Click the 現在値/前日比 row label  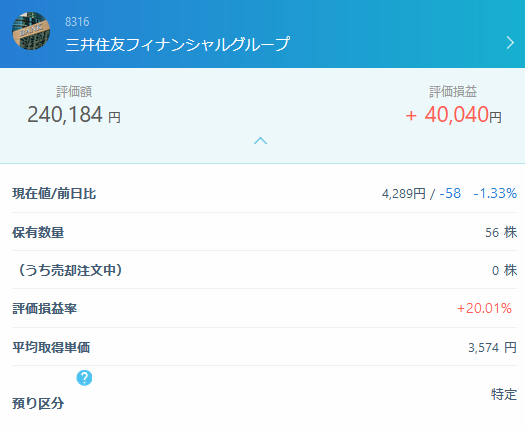(54, 194)
